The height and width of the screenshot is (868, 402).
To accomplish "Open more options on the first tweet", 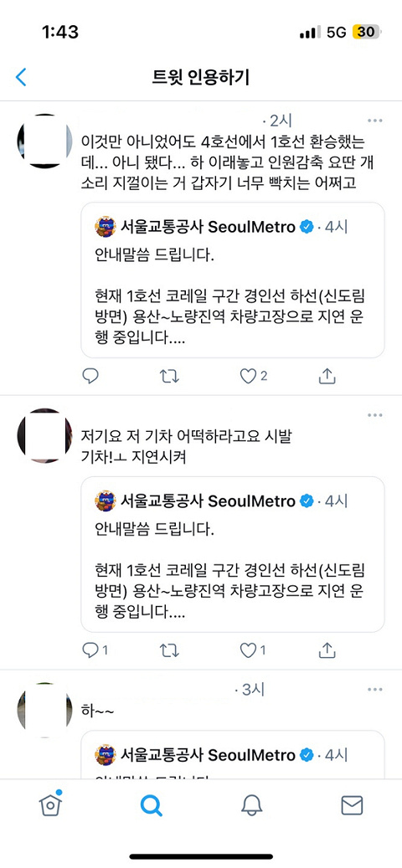I will coord(375,121).
